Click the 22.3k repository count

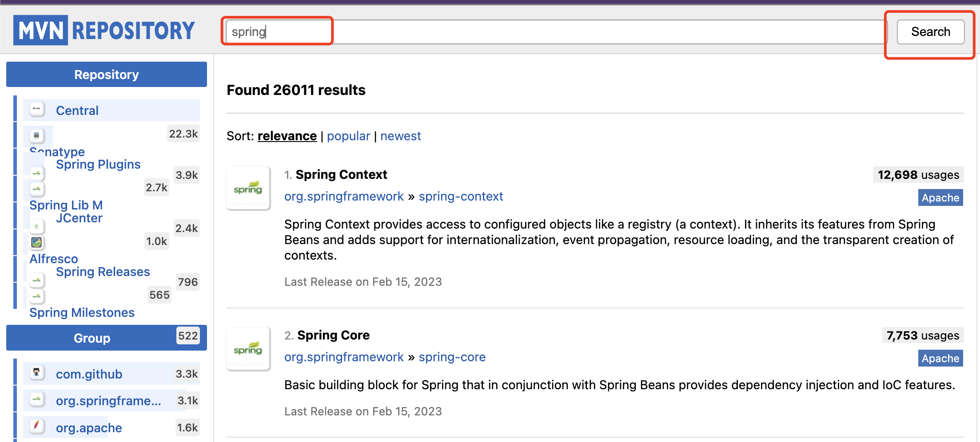click(x=183, y=134)
